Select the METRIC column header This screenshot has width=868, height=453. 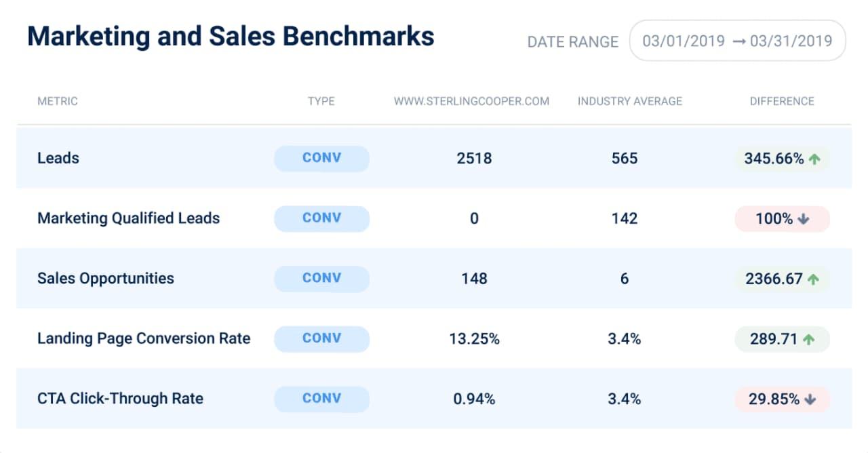click(x=58, y=101)
